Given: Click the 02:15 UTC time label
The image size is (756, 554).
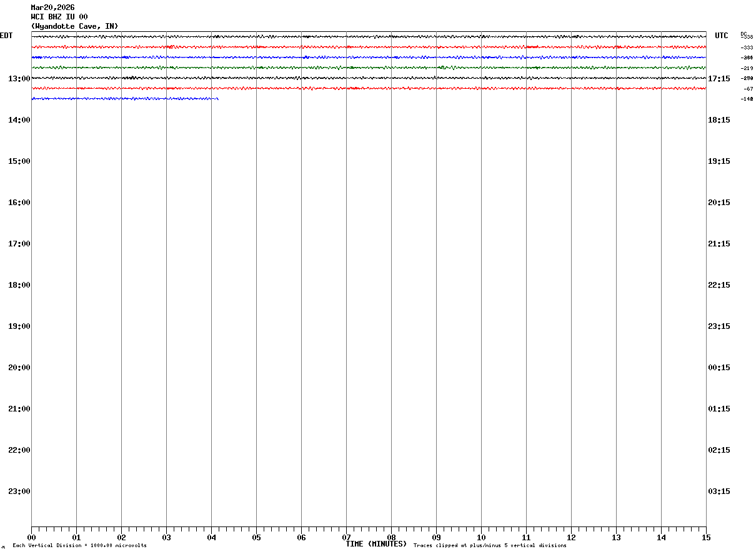Looking at the screenshot, I should coord(719,450).
